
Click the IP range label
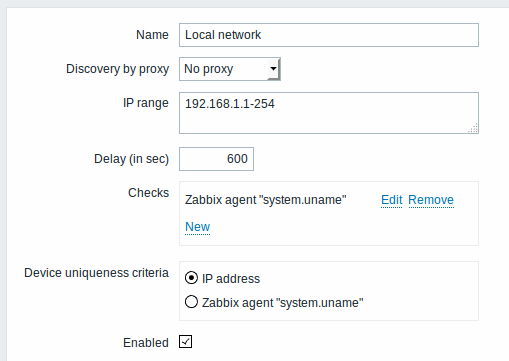pos(146,103)
